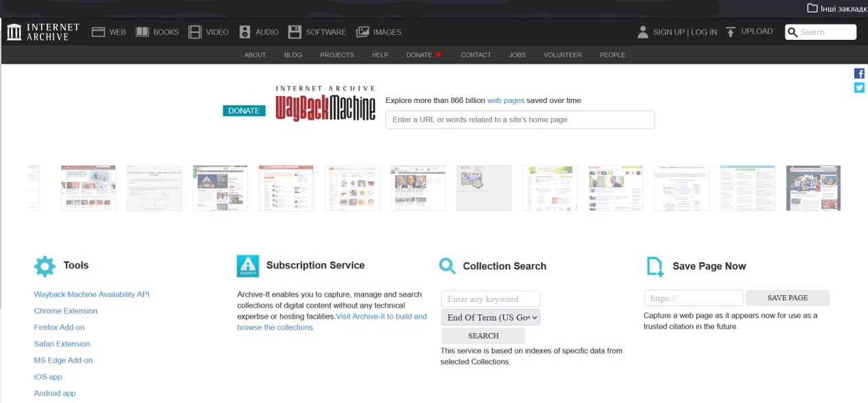
Task: Click the Wayback Machine logo
Action: coord(325,104)
